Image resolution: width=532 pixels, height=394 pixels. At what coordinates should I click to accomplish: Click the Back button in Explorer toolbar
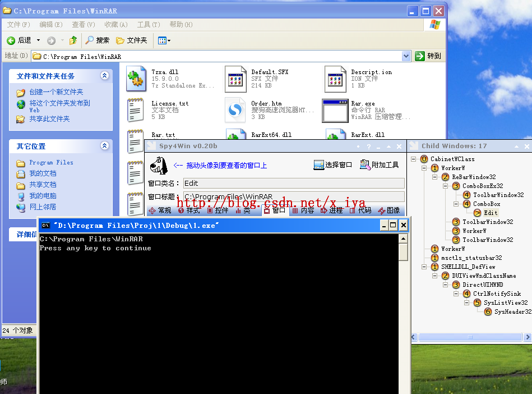19,40
